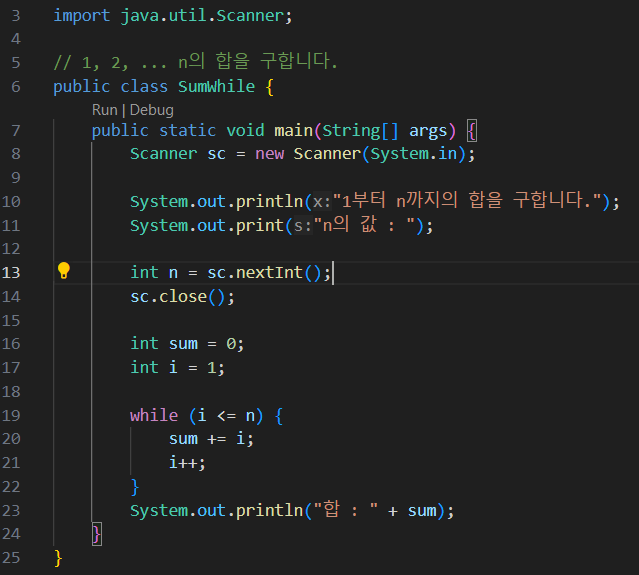Screen dimensions: 639x575
Task: Click the variable 'sum' on line 16
Action: tap(183, 344)
